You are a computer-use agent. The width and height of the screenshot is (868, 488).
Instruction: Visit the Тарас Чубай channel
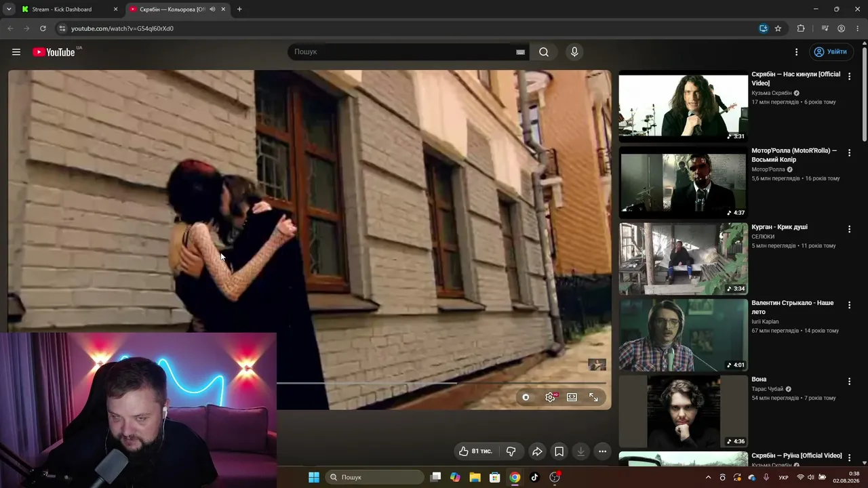coord(767,389)
